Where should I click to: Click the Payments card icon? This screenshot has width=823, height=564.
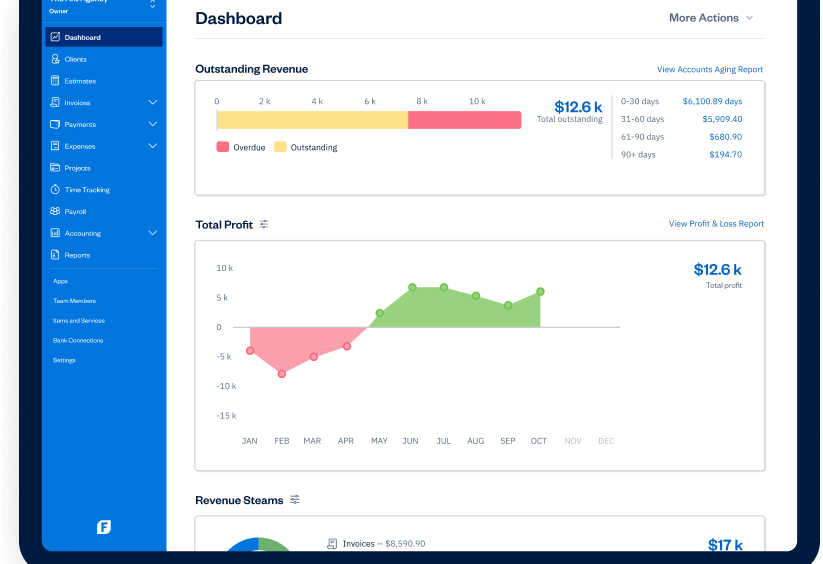(x=55, y=124)
